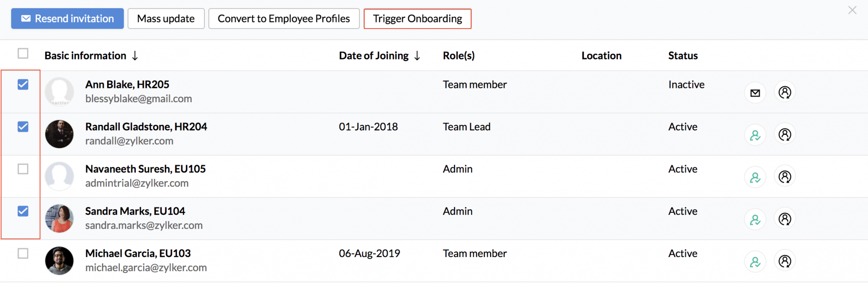Click the Resend invitation button
This screenshot has height=283, width=868.
(67, 19)
